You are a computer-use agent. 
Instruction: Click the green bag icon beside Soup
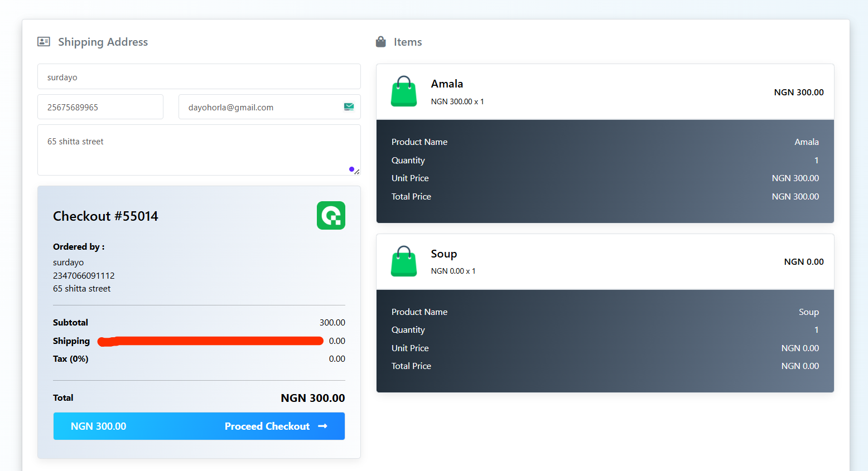[x=404, y=261]
